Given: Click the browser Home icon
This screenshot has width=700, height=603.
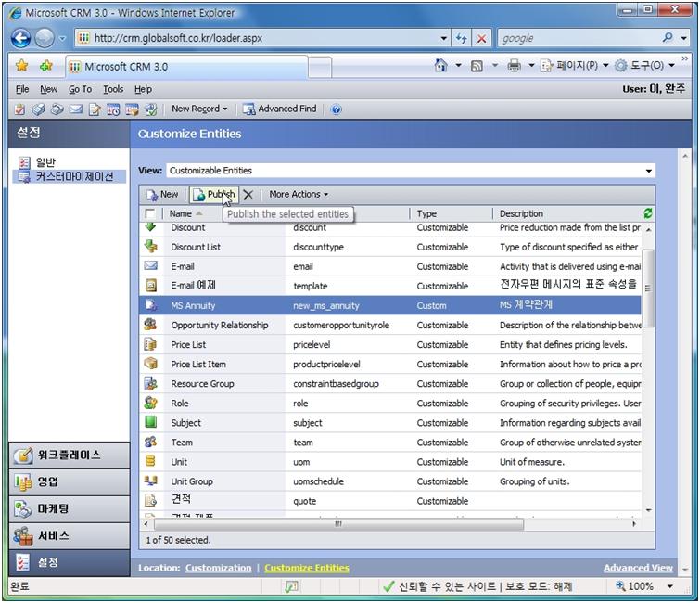Looking at the screenshot, I should [440, 66].
